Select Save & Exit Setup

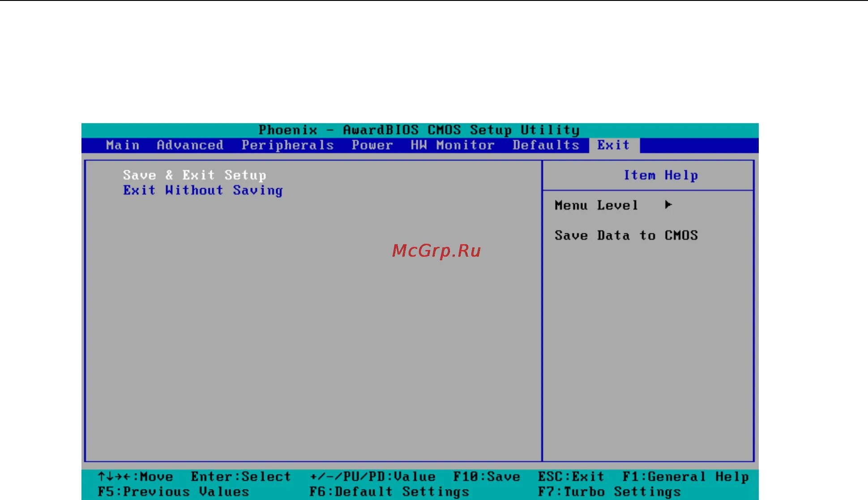pyautogui.click(x=194, y=175)
